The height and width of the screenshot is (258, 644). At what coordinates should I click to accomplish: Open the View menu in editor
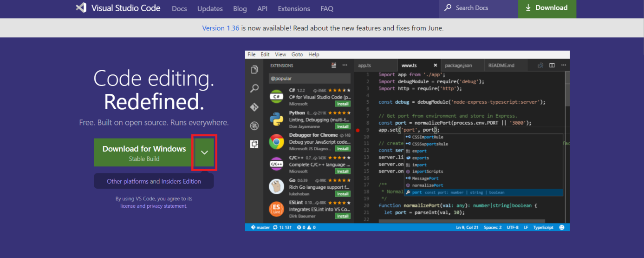click(280, 54)
